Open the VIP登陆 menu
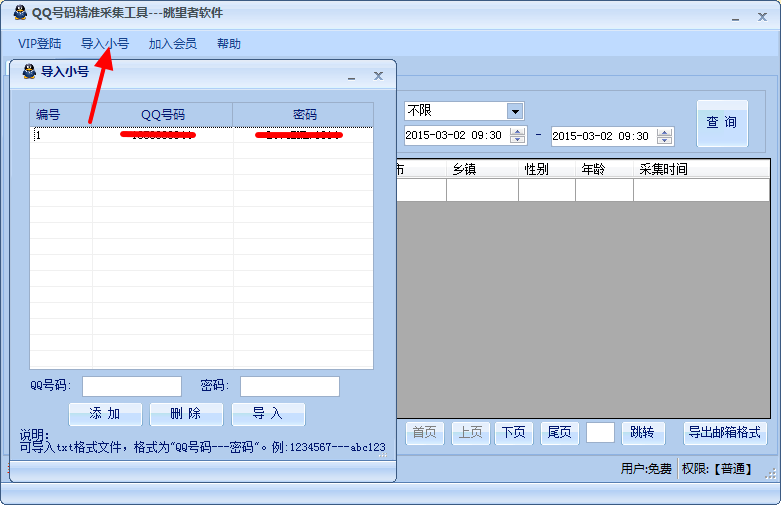Viewport: 781px width, 505px height. 39,44
